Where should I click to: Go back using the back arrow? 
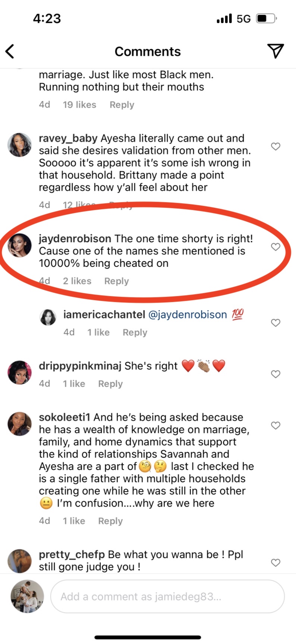pyautogui.click(x=10, y=51)
